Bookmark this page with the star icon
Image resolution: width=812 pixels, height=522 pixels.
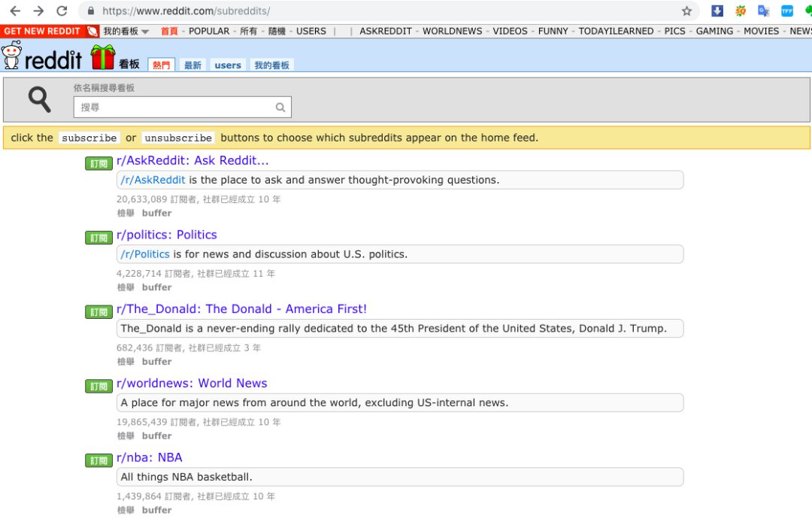(x=686, y=11)
